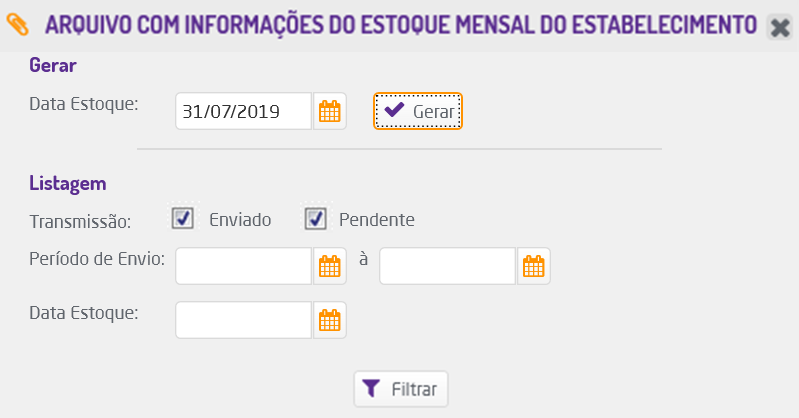Uncheck the Enviado transmission checkbox
This screenshot has height=418, width=799.
tap(182, 218)
